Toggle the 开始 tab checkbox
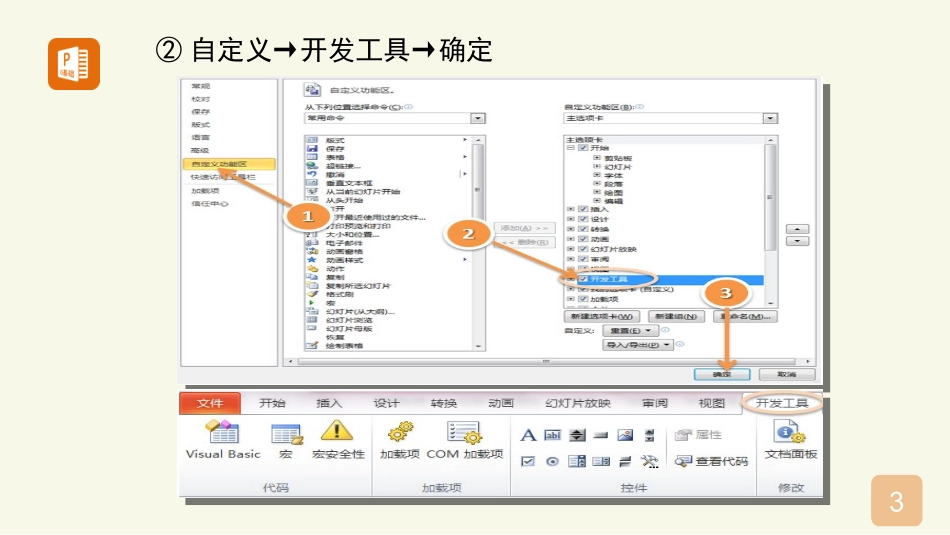 (583, 147)
